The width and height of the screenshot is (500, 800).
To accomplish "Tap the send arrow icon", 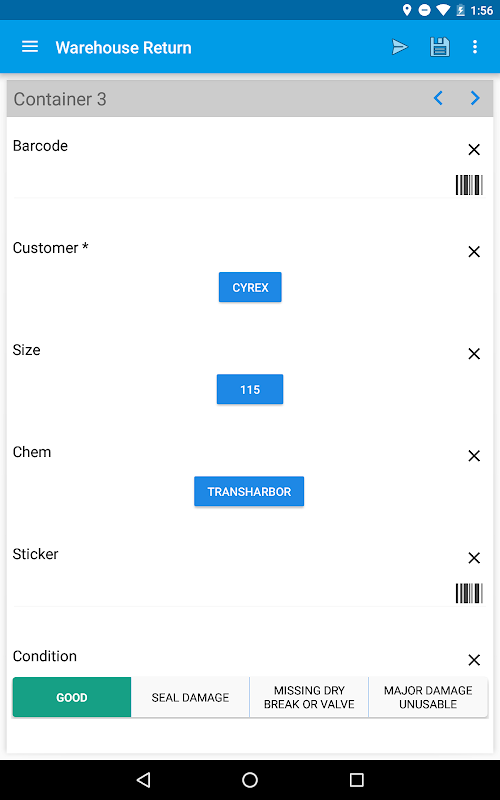I will point(399,47).
